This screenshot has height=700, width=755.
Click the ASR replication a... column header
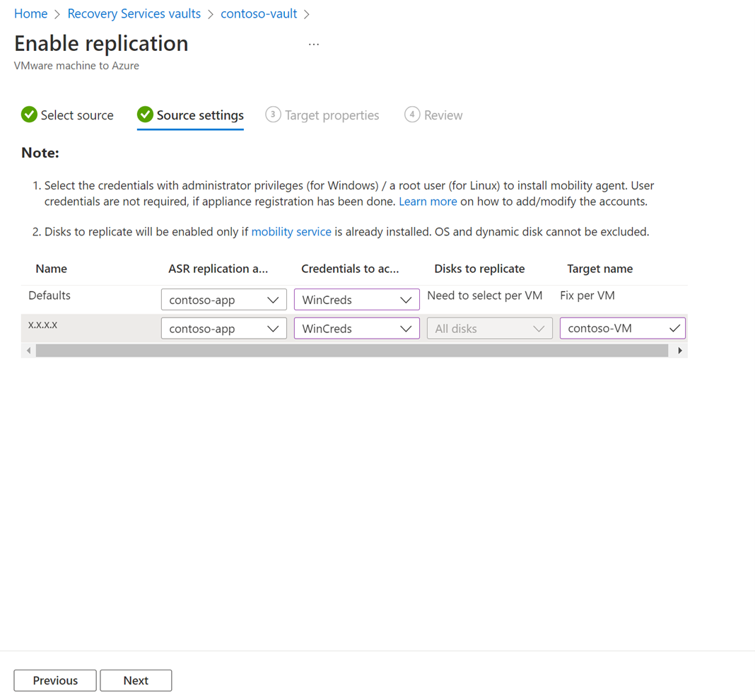[218, 269]
